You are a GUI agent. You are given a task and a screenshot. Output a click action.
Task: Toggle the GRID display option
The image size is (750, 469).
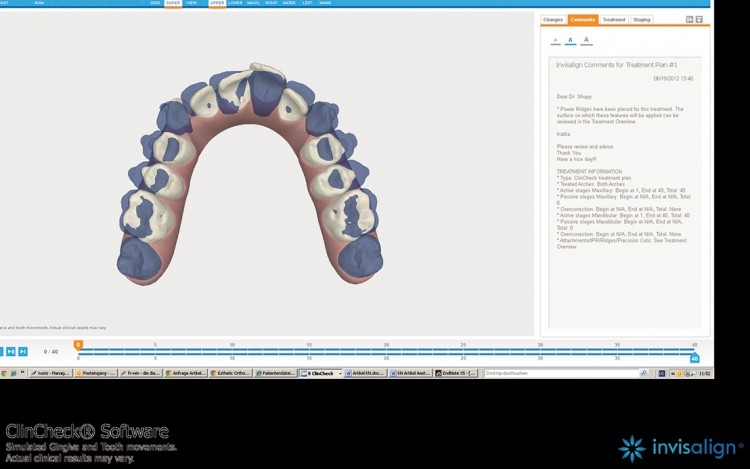pos(155,3)
